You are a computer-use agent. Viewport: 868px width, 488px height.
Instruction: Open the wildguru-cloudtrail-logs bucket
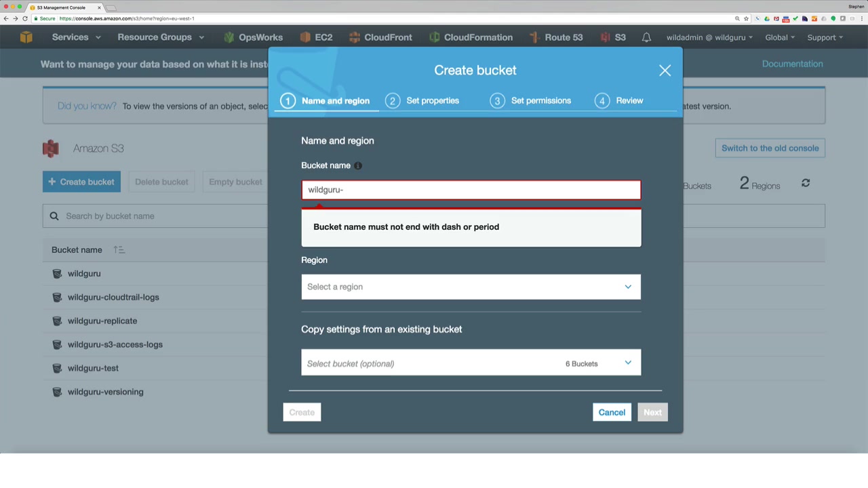click(x=113, y=298)
